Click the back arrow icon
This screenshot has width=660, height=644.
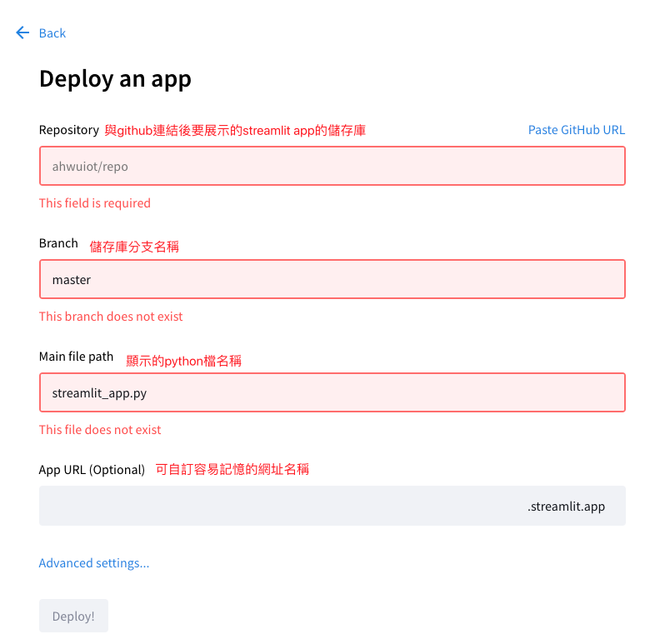[22, 32]
